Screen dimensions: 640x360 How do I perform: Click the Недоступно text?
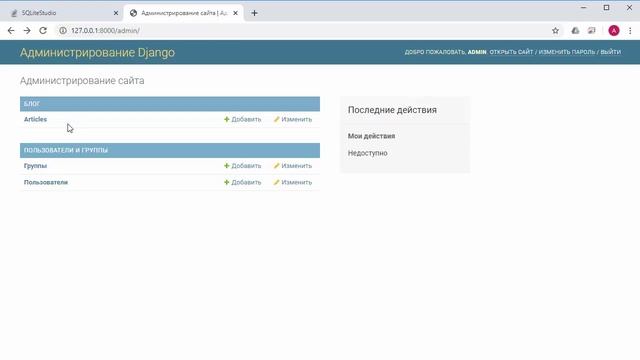[367, 153]
